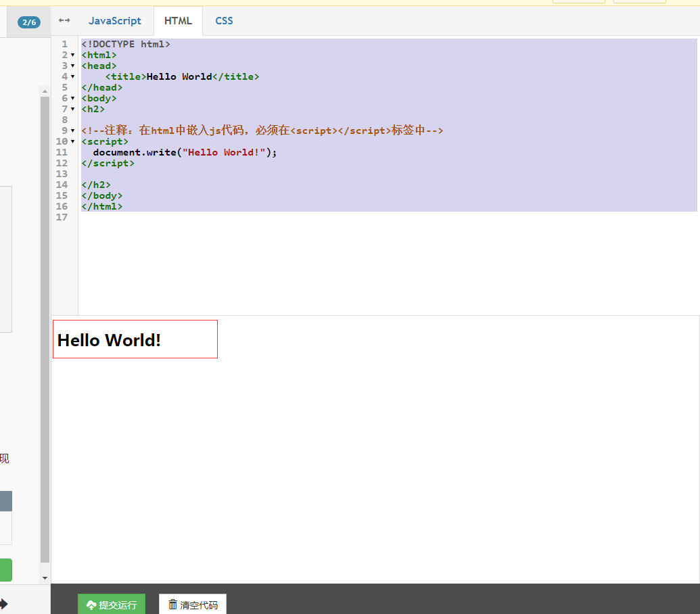
Task: Click the <!DOCTYPE html> text on line 1
Action: (125, 44)
